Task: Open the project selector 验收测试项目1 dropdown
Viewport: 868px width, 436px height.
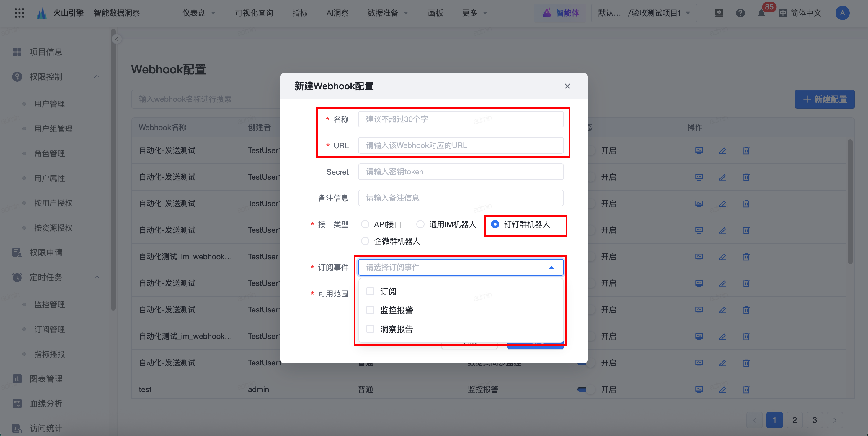Action: [644, 13]
